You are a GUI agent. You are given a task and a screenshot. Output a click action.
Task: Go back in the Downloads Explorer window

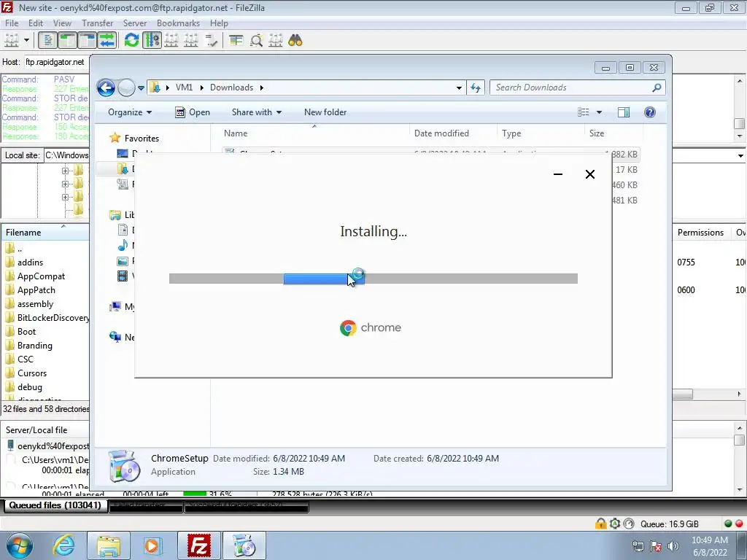coord(106,87)
